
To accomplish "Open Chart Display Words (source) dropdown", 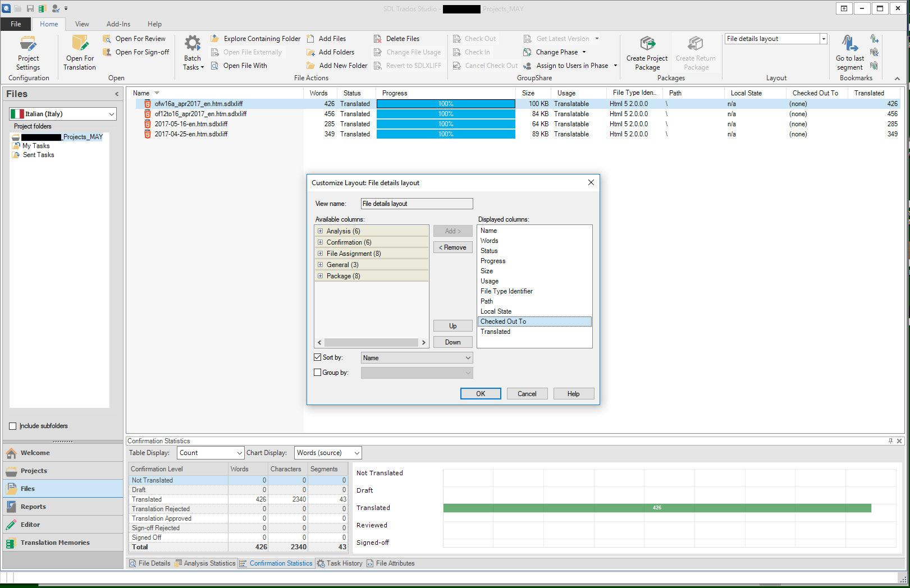I will [328, 453].
